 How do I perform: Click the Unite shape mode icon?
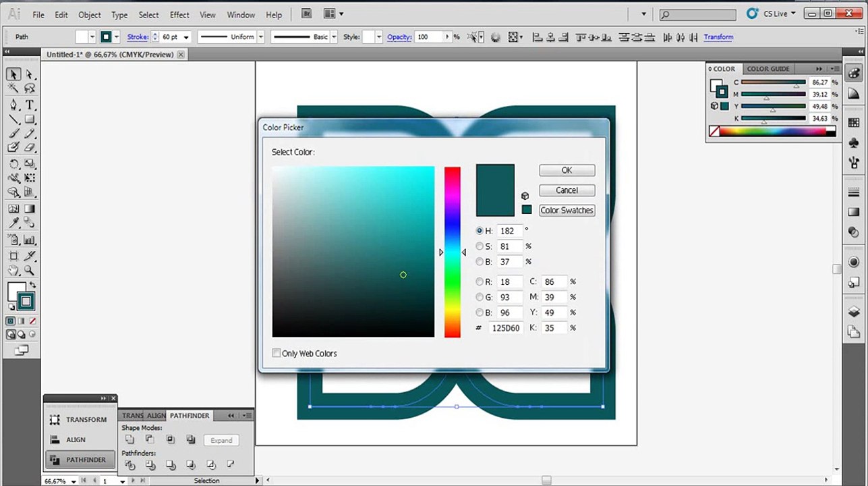[129, 439]
